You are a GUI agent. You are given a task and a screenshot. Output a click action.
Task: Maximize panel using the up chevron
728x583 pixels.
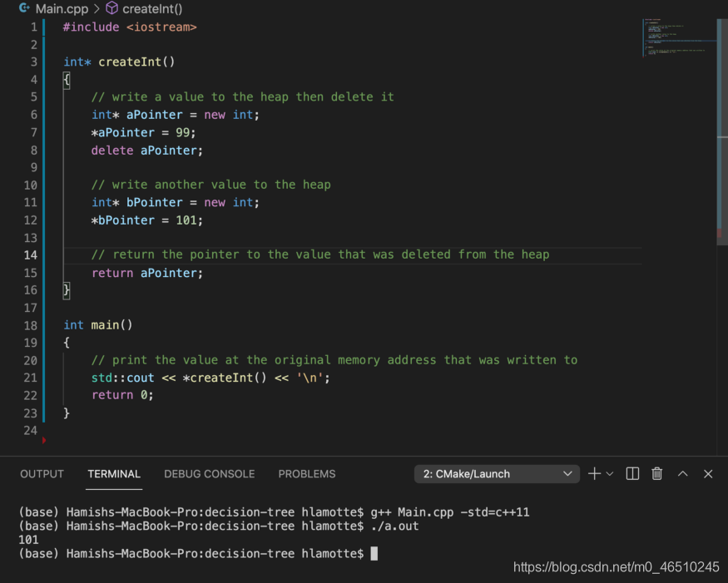tap(682, 473)
